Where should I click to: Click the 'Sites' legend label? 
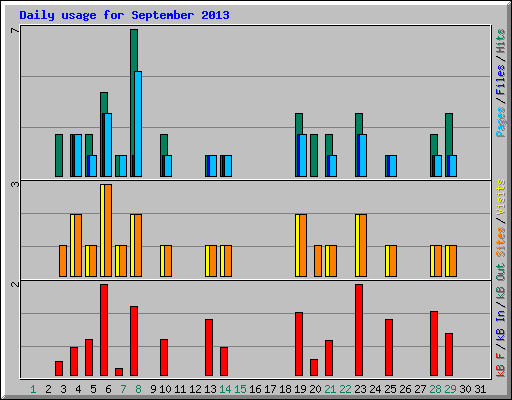[x=501, y=241]
